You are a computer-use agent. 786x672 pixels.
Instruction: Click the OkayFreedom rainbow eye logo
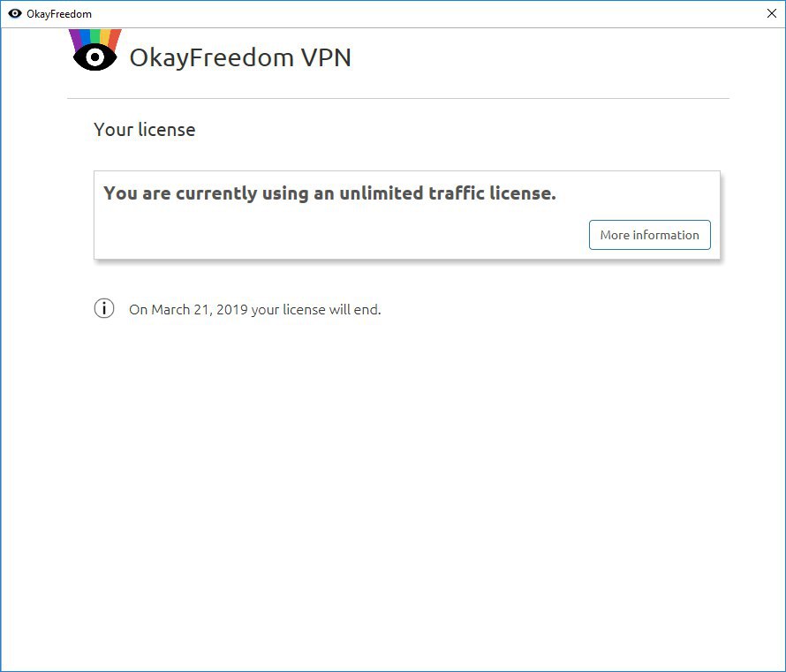[95, 50]
